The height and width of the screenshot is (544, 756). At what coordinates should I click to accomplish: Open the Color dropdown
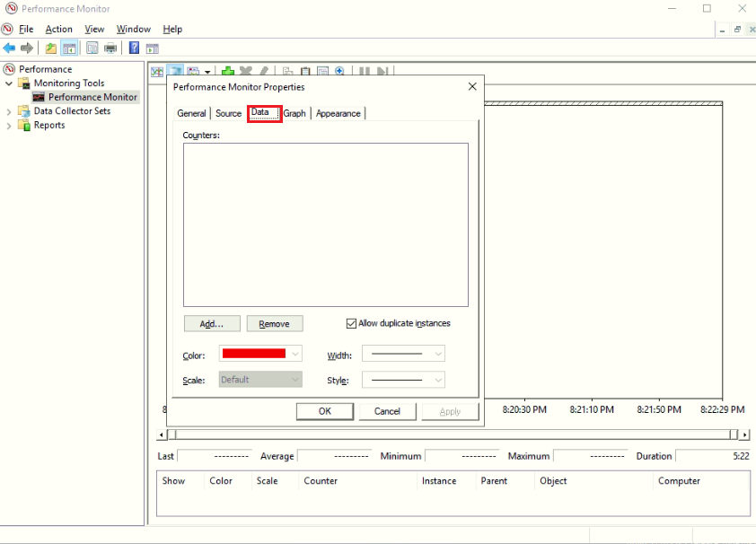[x=295, y=354]
